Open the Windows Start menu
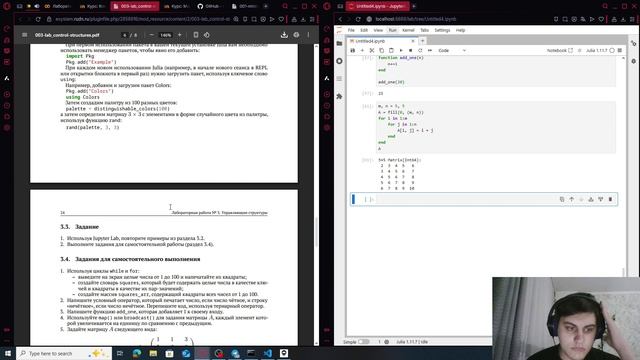Image resolution: width=640 pixels, height=360 pixels. [x=8, y=353]
